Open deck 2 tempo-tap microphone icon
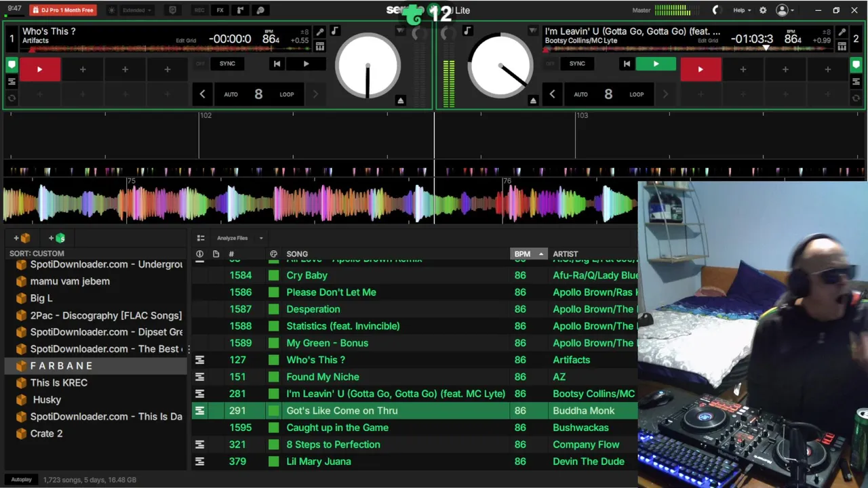The height and width of the screenshot is (488, 868). pos(842,33)
